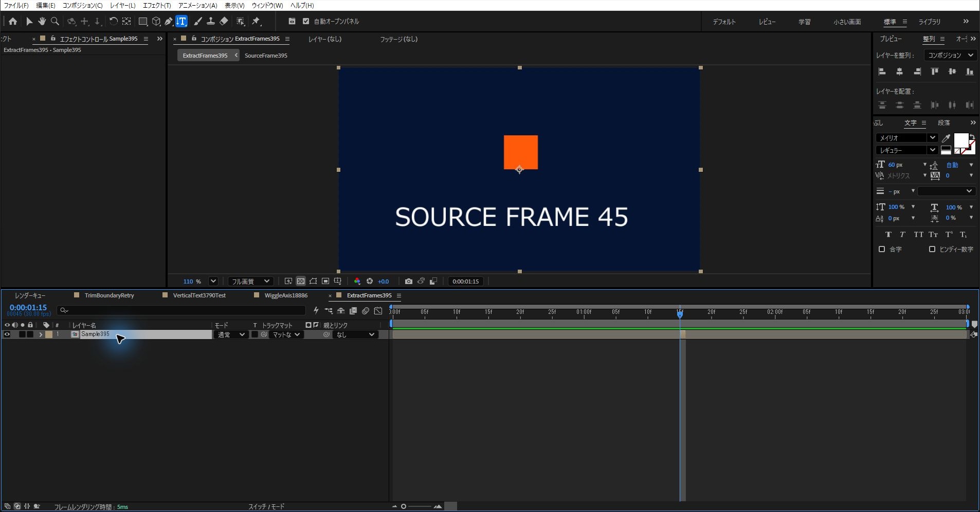Toggle lock on Effect Controls panel
The width and height of the screenshot is (980, 512).
[52, 39]
